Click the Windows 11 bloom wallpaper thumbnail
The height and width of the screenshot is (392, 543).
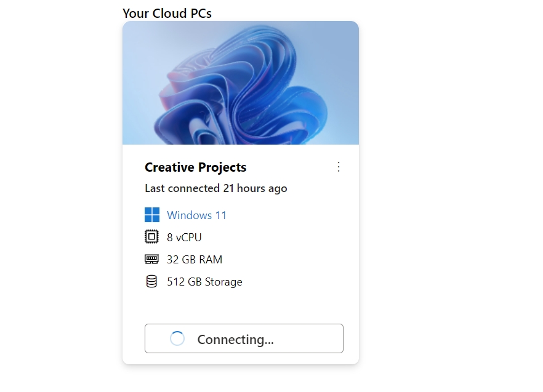pos(241,82)
